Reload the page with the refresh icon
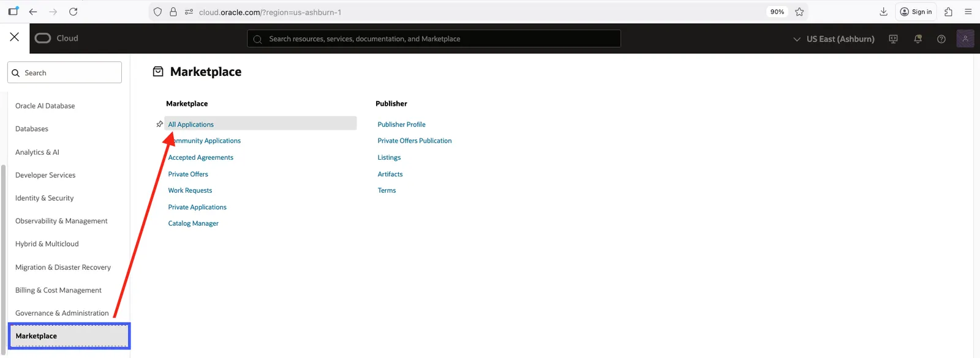 point(73,12)
